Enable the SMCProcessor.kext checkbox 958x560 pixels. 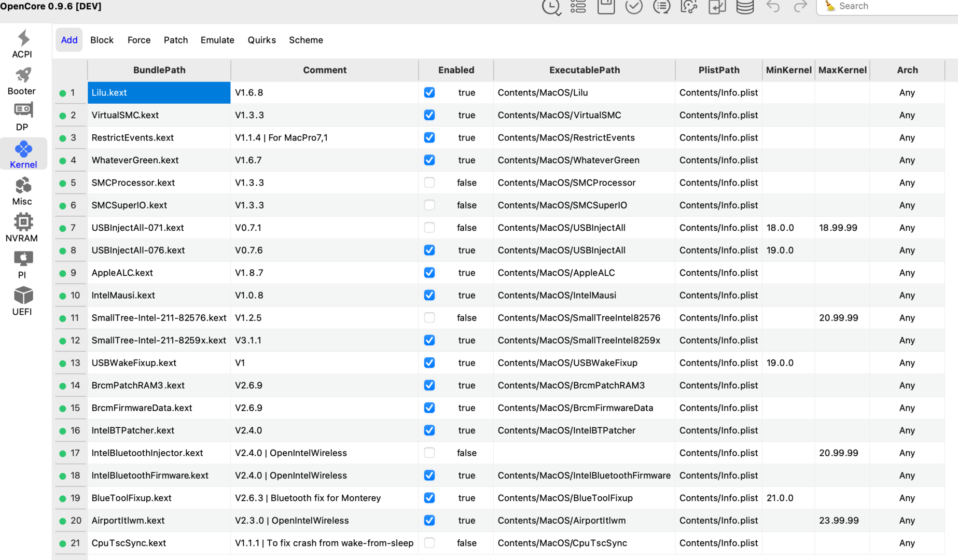point(429,183)
